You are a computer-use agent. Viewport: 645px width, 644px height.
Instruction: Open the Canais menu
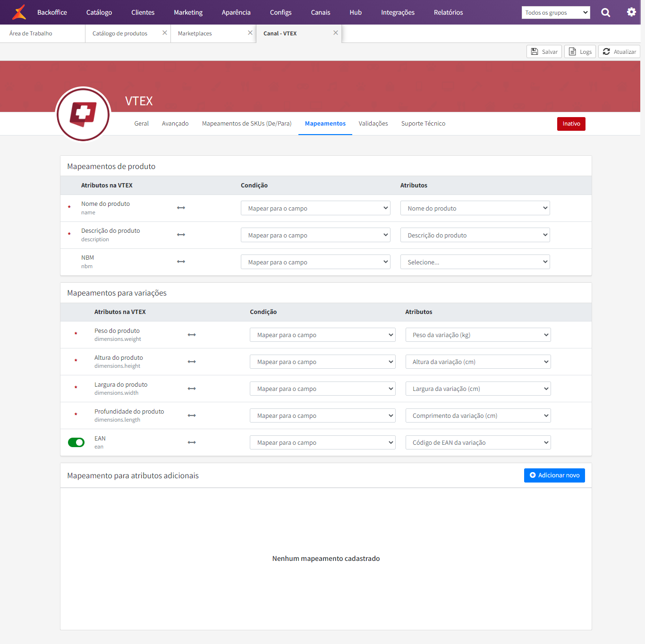click(321, 12)
